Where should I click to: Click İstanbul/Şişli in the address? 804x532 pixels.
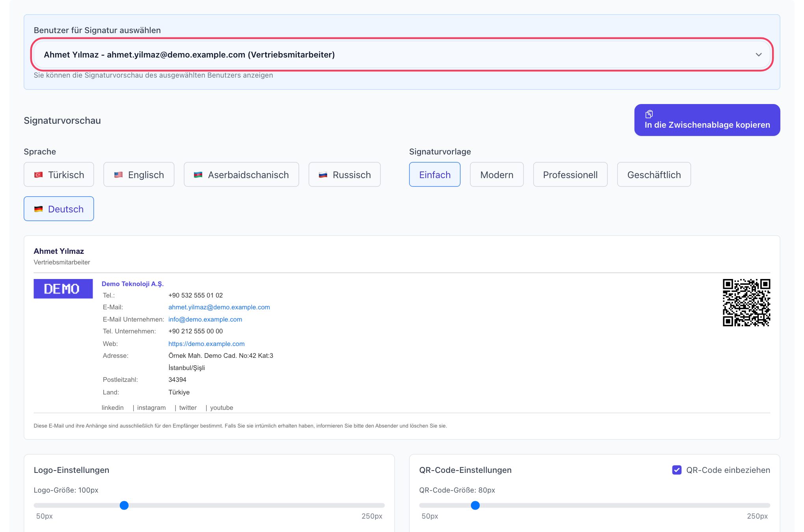[x=187, y=368]
